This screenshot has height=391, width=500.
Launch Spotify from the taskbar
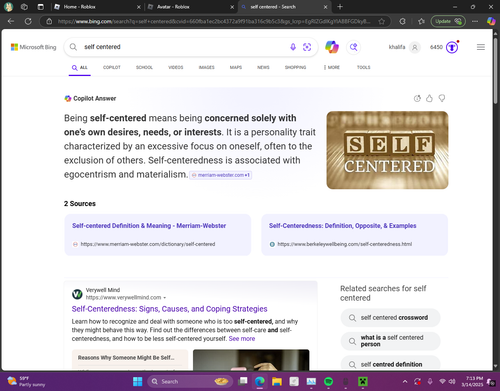[329, 381]
